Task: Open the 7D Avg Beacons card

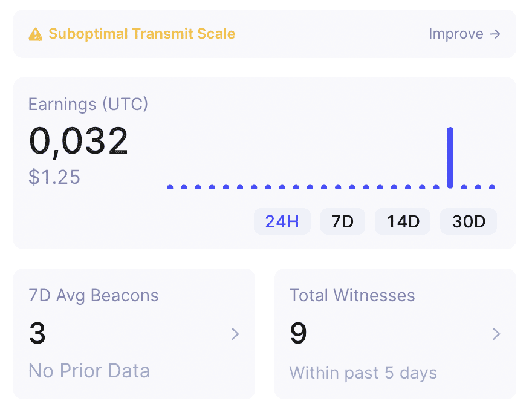Action: point(134,334)
